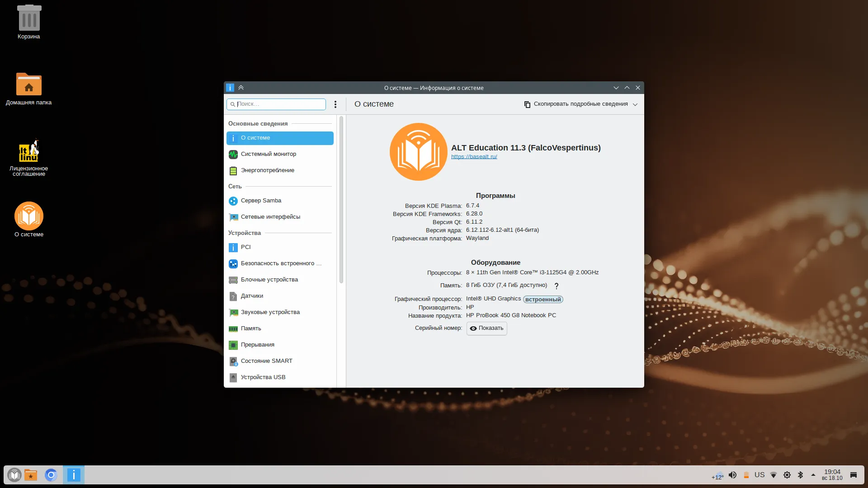Image resolution: width=868 pixels, height=488 pixels.
Task: Open the basealt.ru link
Action: tap(474, 157)
